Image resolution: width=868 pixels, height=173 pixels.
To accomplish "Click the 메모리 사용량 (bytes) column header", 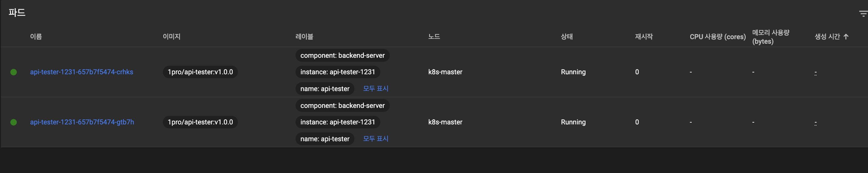I will click(x=771, y=37).
